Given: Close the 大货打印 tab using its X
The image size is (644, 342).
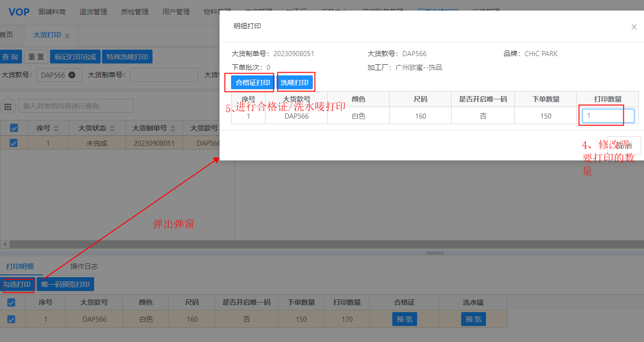Looking at the screenshot, I should tap(67, 36).
